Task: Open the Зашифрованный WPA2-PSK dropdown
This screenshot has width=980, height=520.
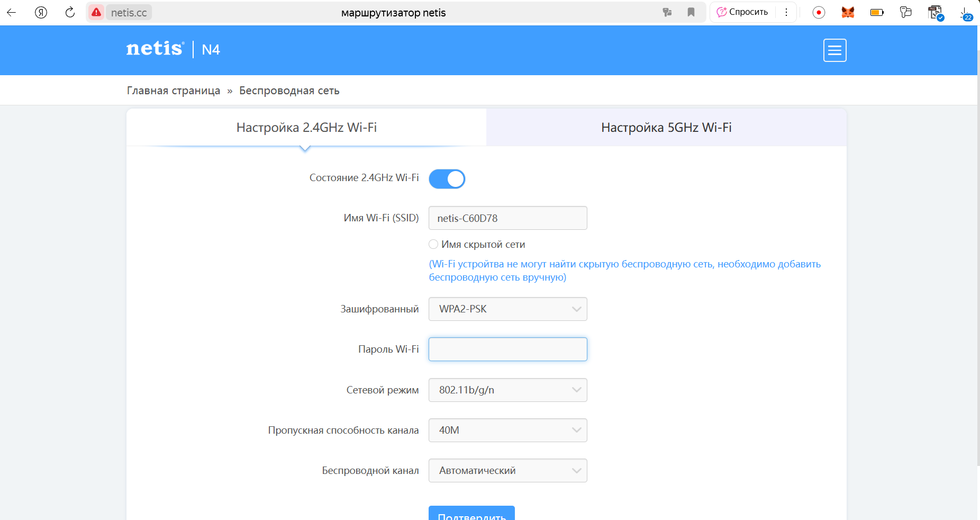Action: tap(508, 309)
